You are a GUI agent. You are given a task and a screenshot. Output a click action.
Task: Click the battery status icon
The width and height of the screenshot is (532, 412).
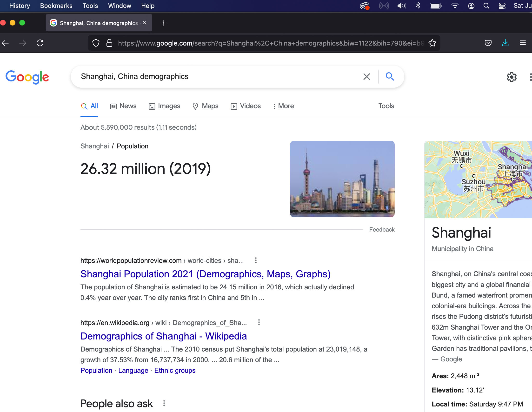pyautogui.click(x=436, y=6)
